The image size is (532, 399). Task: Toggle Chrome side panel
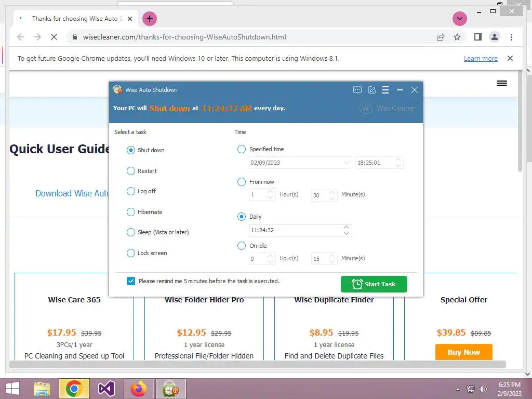478,37
